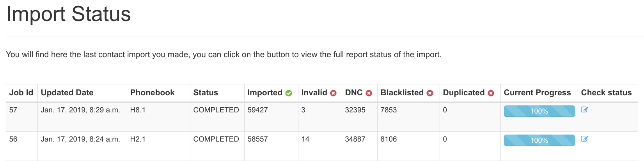Click the Phonebook column header
This screenshot has height=161, width=644.
[x=152, y=93]
